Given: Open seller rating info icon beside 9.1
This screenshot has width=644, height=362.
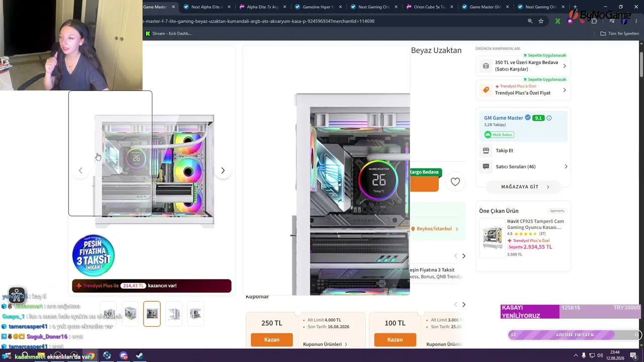Looking at the screenshot, I should pos(549,118).
